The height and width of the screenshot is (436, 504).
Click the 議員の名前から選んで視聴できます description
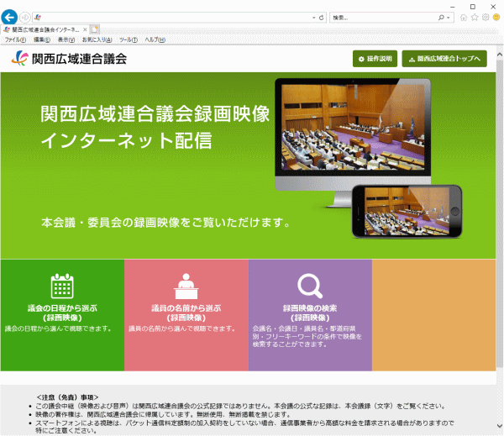click(182, 328)
